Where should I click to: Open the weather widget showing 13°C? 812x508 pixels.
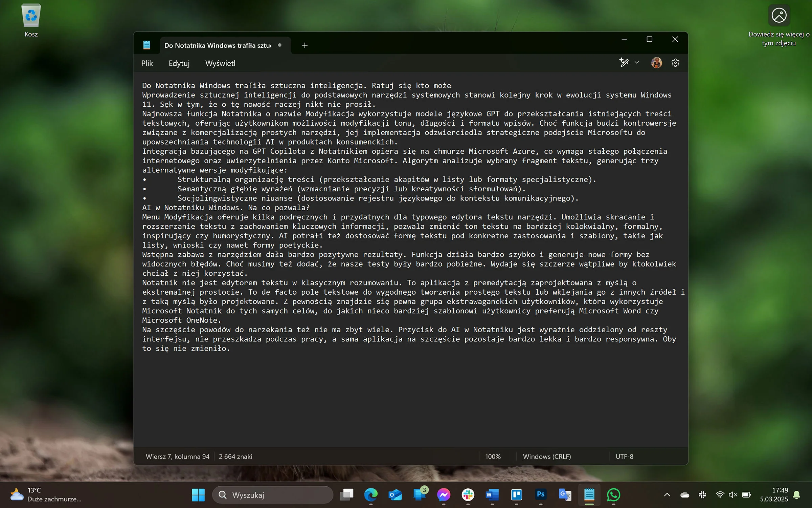(x=46, y=495)
